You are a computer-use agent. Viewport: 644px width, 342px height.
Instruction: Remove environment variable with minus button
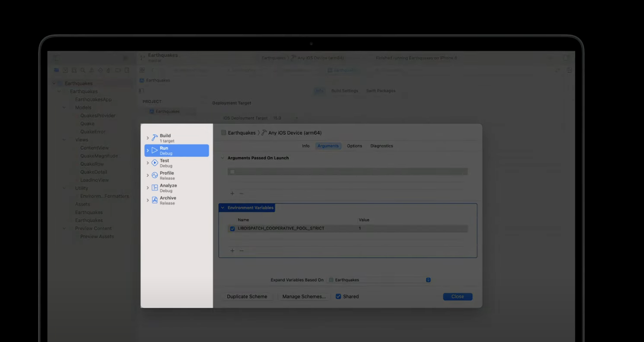click(241, 251)
